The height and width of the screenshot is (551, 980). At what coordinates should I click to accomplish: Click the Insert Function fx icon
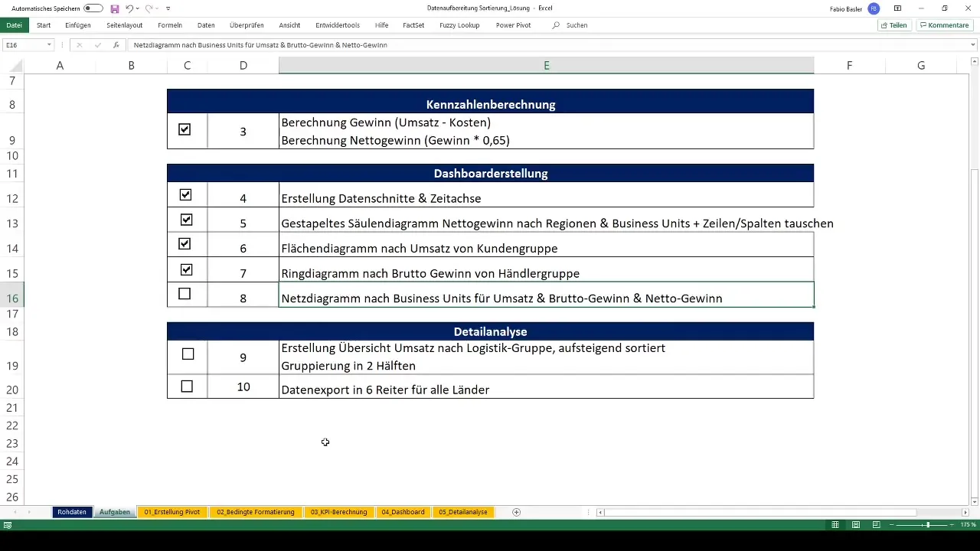point(116,45)
